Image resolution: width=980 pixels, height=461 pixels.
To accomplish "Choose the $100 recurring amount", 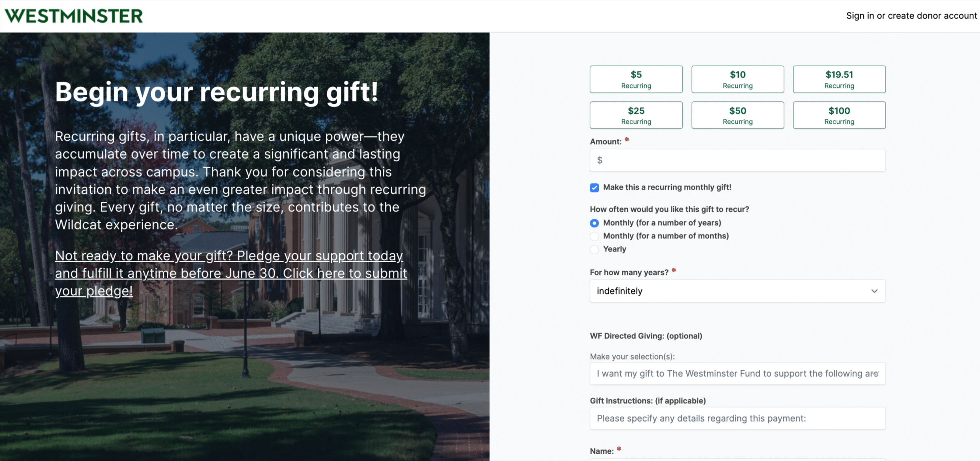I will tap(839, 115).
